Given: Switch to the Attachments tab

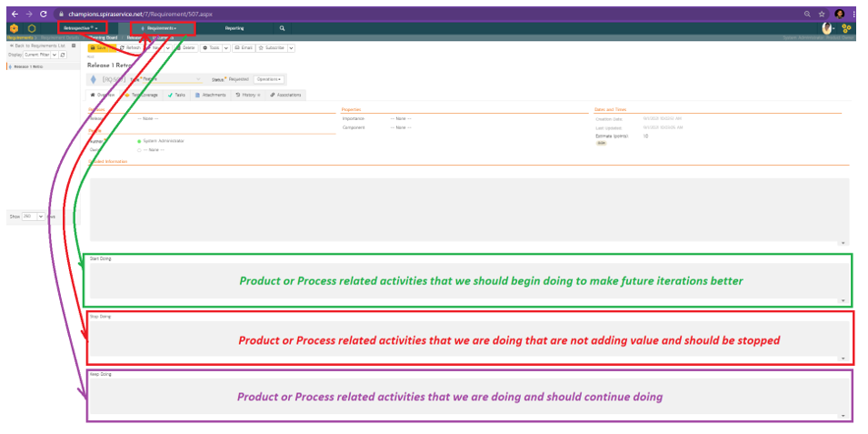Looking at the screenshot, I should [210, 95].
